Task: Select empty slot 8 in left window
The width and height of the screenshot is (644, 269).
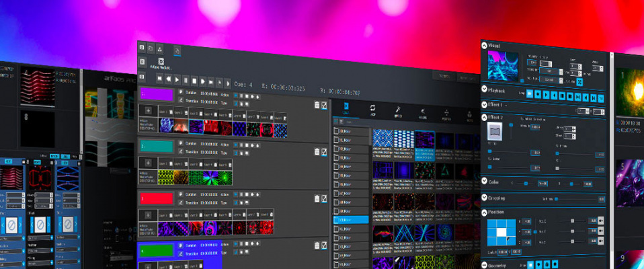Action: coord(38,128)
